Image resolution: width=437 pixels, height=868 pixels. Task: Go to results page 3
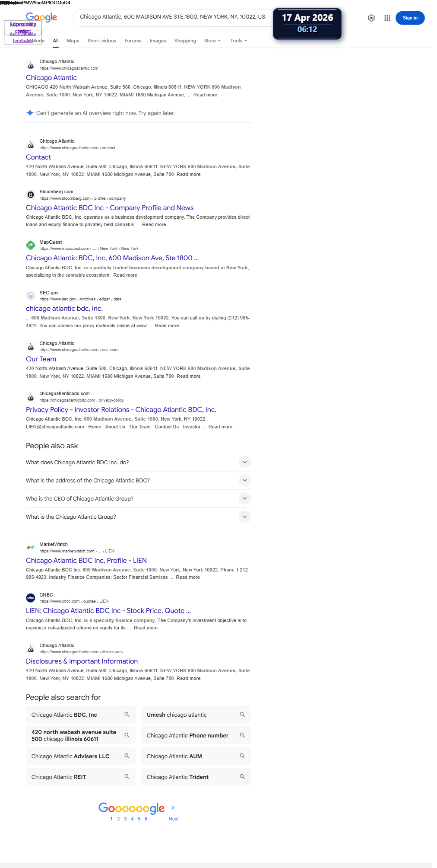(x=125, y=819)
